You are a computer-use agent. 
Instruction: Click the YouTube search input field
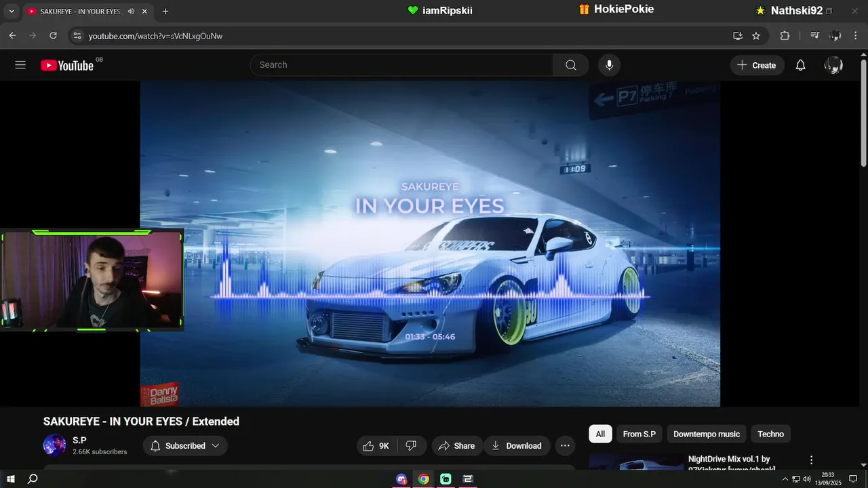(x=401, y=65)
